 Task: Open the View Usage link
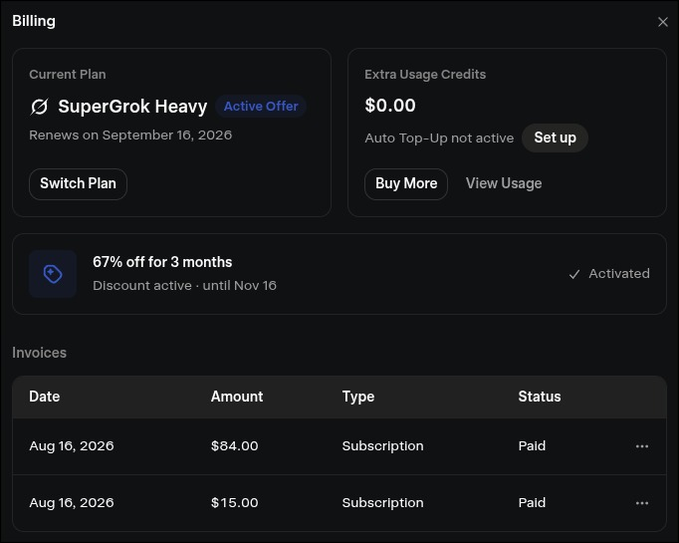[504, 184]
